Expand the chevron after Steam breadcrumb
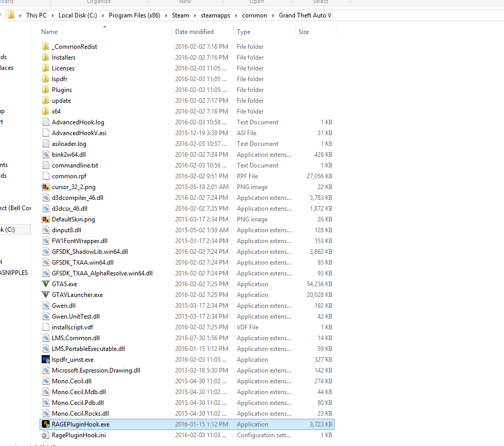 pos(195,15)
